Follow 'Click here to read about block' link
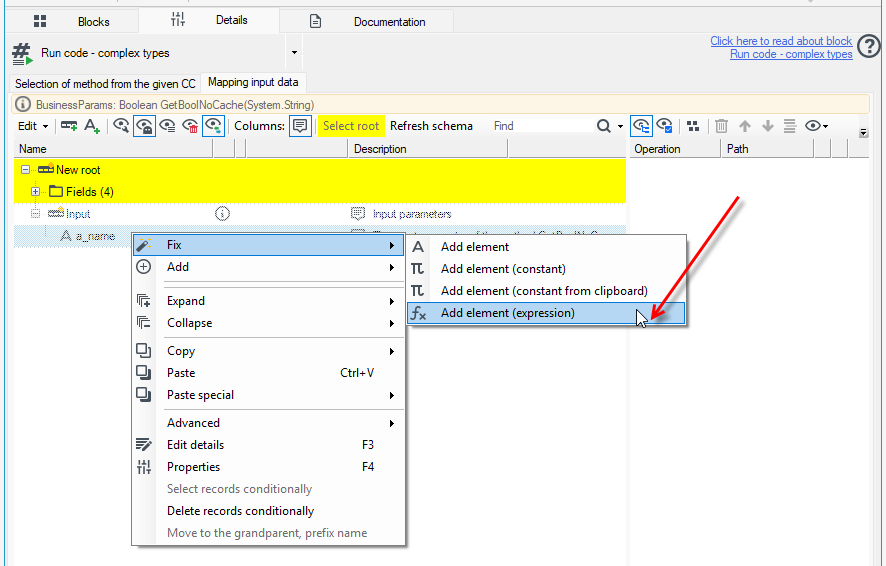Screen dimensions: 886x566 point(781,41)
